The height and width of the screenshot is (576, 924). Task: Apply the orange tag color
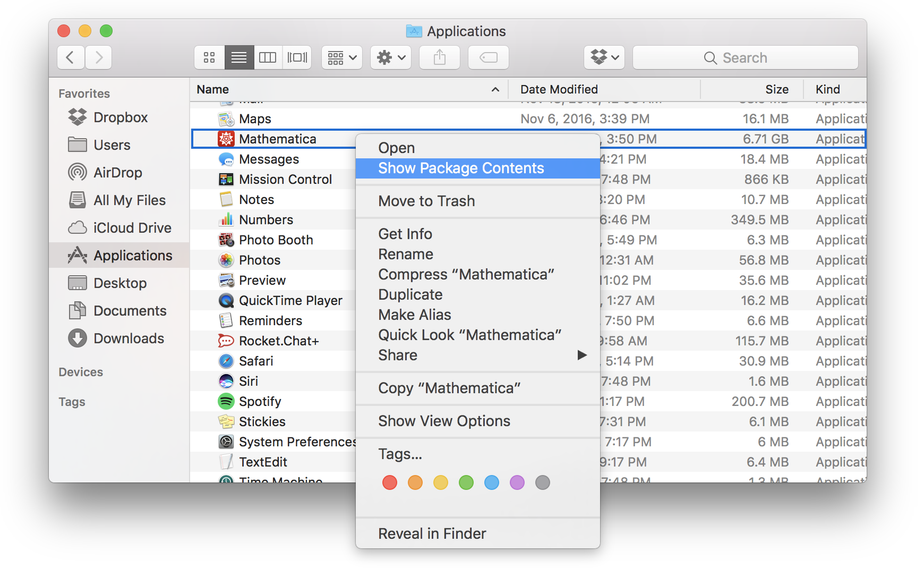pyautogui.click(x=415, y=482)
